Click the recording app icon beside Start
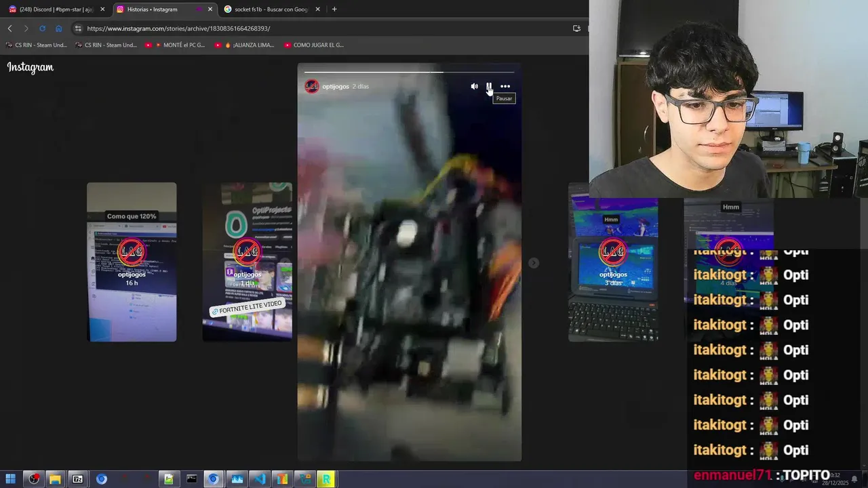 tap(34, 479)
